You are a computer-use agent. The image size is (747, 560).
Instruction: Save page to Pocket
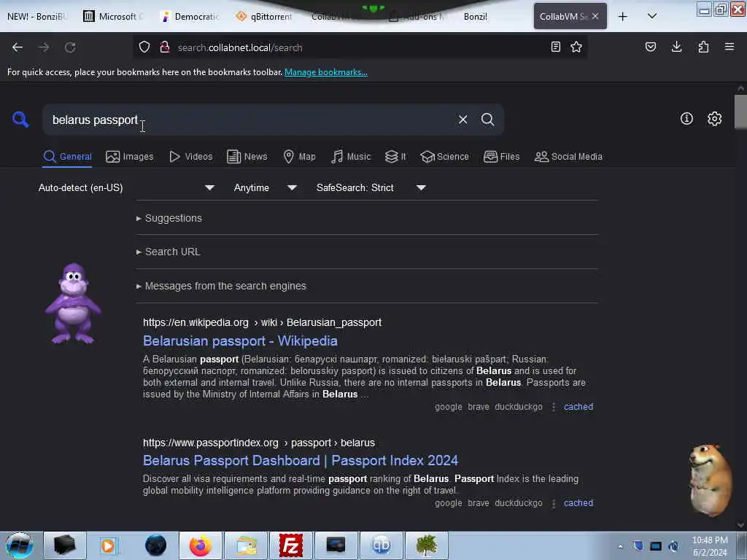(651, 47)
